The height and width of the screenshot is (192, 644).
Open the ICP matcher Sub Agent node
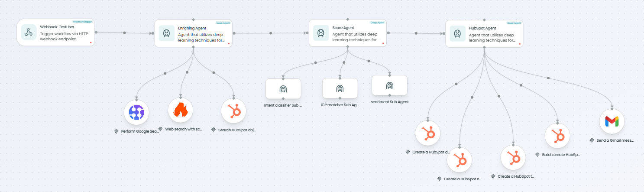[340, 88]
